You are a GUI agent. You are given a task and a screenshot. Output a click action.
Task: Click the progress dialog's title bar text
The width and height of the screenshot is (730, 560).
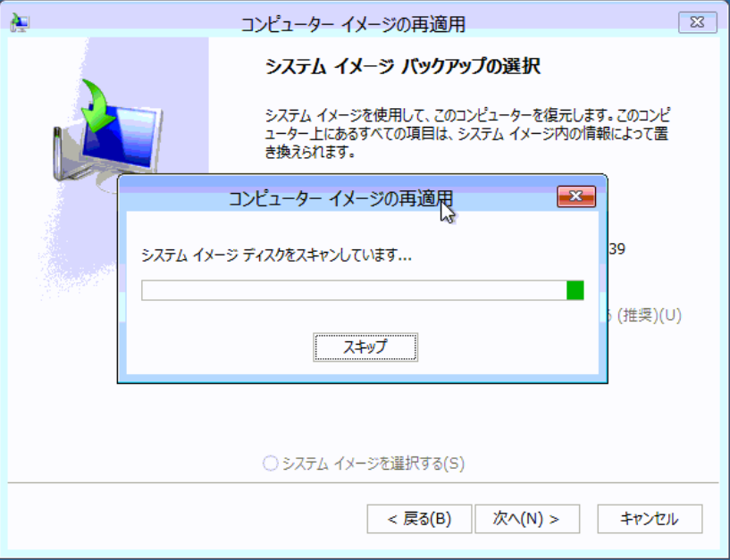tap(340, 198)
